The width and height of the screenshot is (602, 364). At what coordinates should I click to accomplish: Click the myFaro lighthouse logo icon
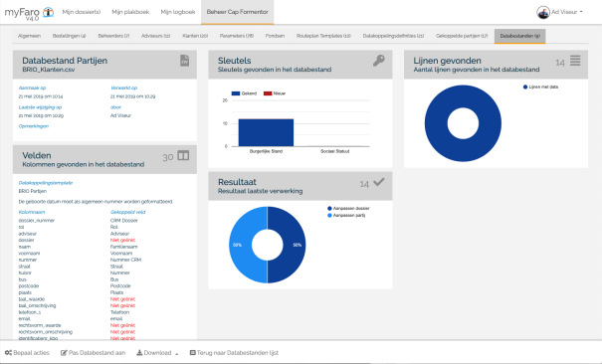point(48,12)
